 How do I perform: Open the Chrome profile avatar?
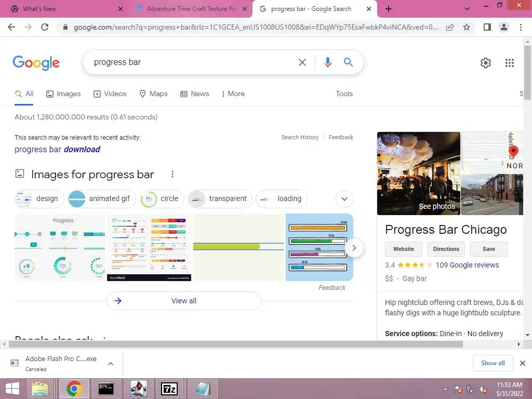click(504, 27)
